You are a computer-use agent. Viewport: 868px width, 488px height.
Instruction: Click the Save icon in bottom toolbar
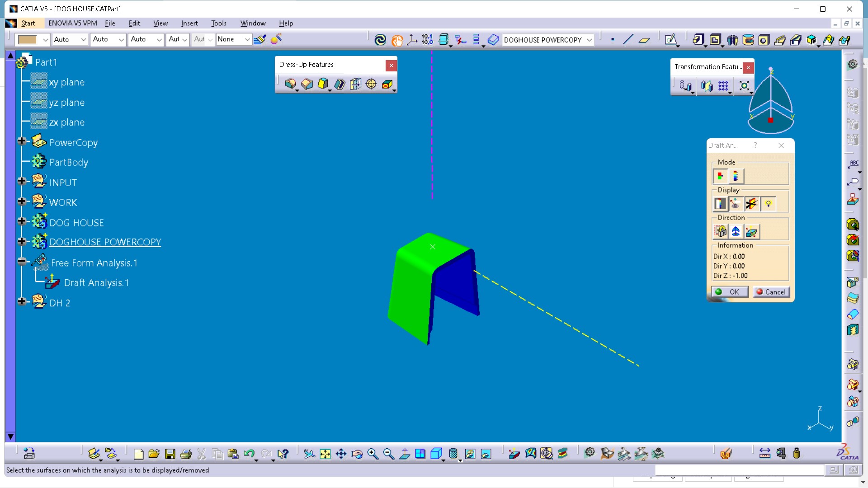click(x=170, y=454)
